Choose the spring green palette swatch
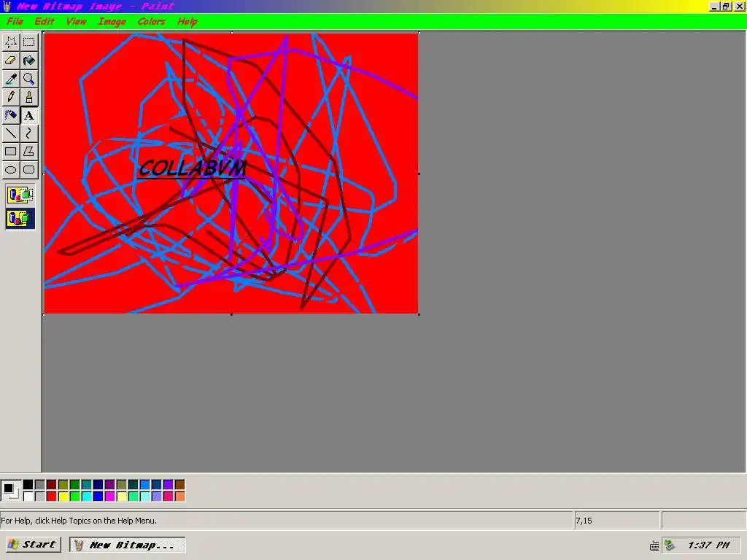Screen dimensions: 747x560 tap(133, 496)
